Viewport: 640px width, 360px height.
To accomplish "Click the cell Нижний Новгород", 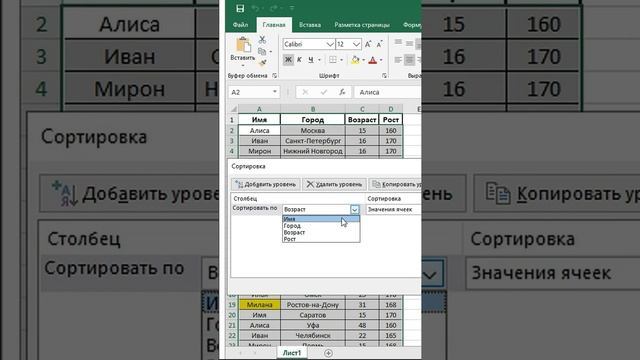I will click(x=313, y=151).
